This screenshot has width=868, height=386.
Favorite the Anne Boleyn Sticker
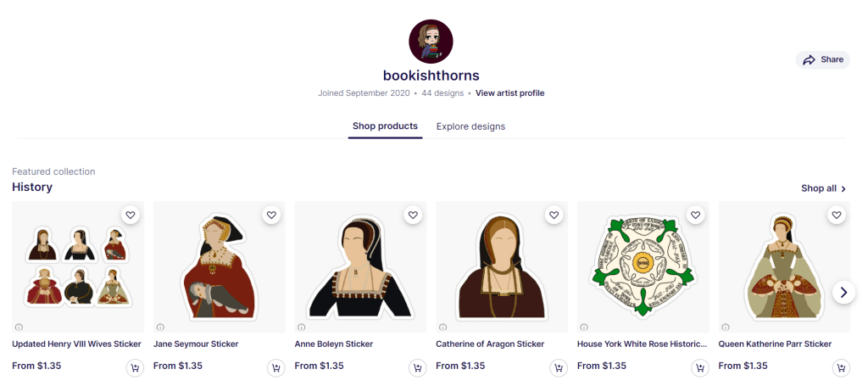(413, 215)
